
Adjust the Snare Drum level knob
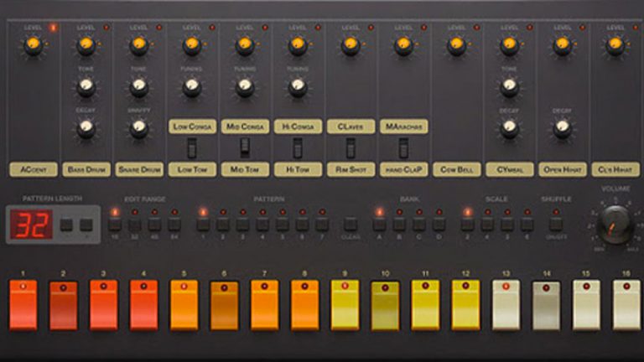click(x=139, y=45)
